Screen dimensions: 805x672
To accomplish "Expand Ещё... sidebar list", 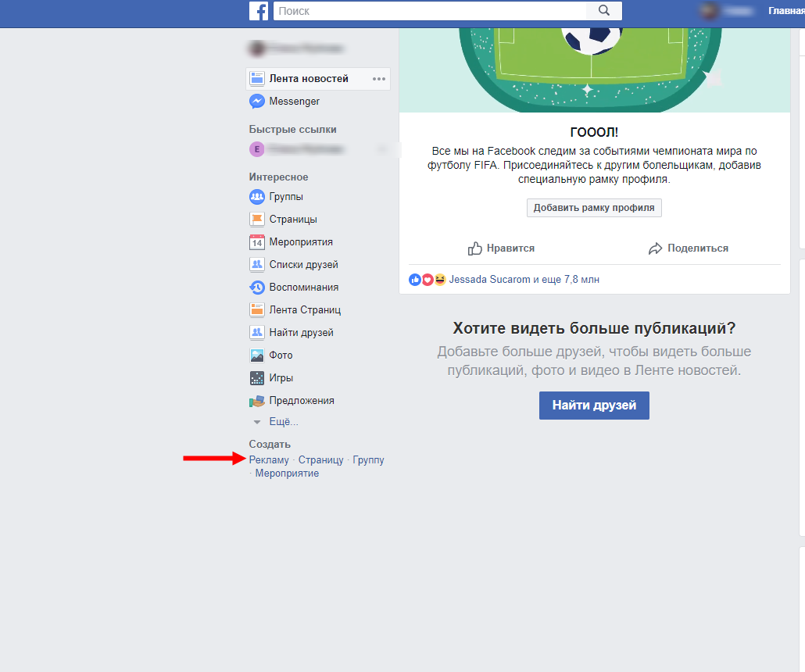I will coord(284,421).
